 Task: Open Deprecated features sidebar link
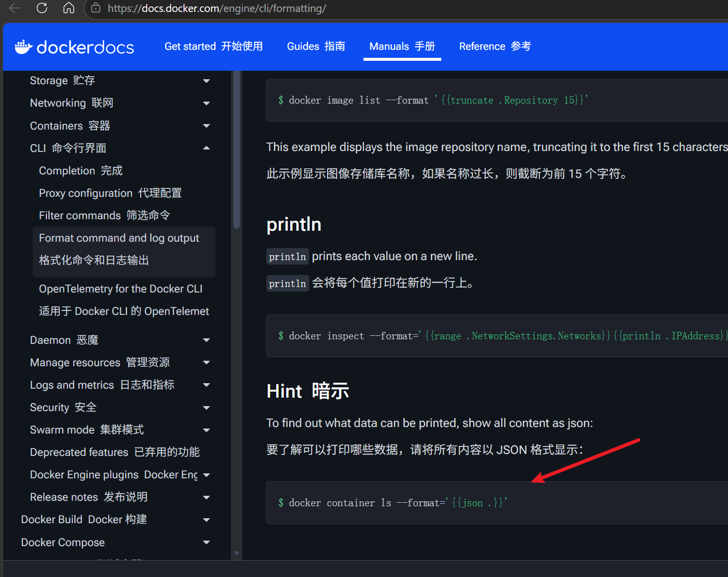point(115,452)
